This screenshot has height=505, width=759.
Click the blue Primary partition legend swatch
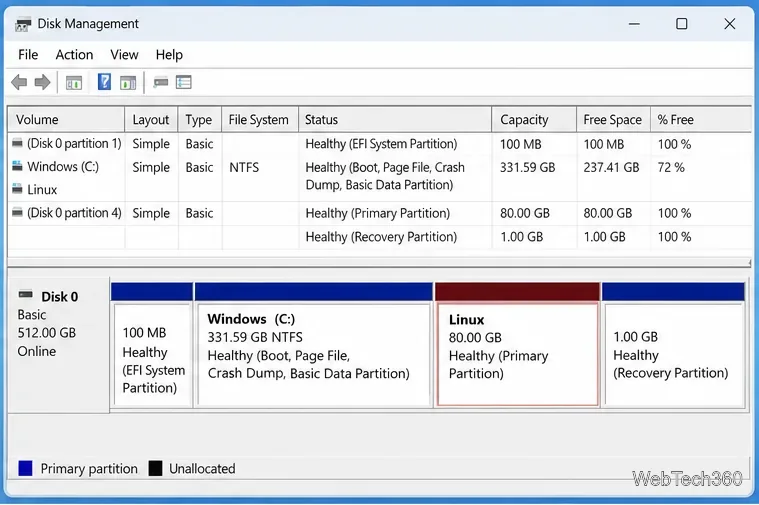point(25,468)
